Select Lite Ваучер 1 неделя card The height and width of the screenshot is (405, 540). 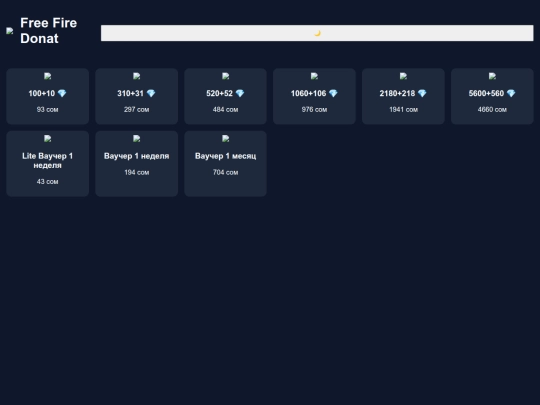[x=48, y=164]
